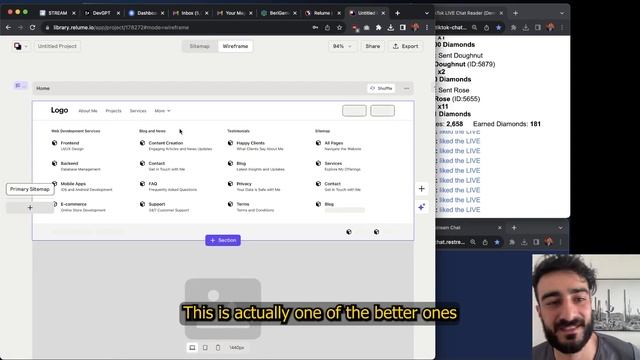Click the blue star in TikTok chat window
Viewport: 640px width, 360px height.
point(498,27)
